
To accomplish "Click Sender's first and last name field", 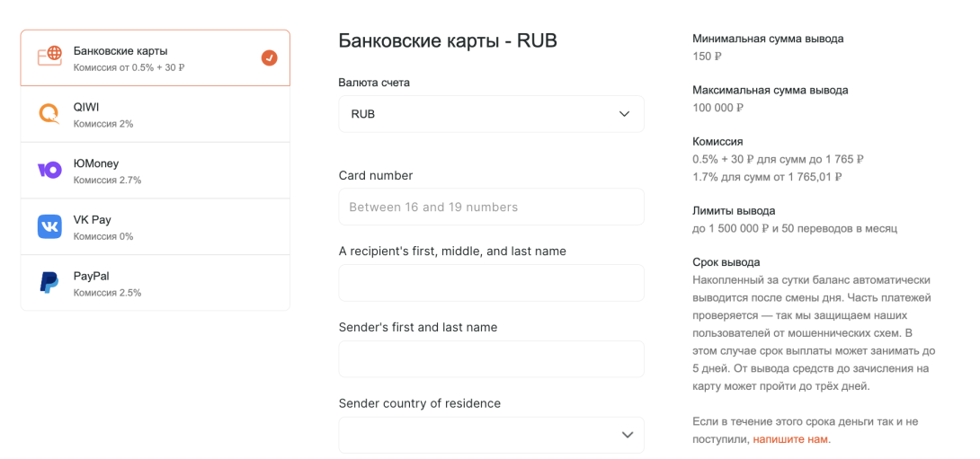I will click(491, 359).
